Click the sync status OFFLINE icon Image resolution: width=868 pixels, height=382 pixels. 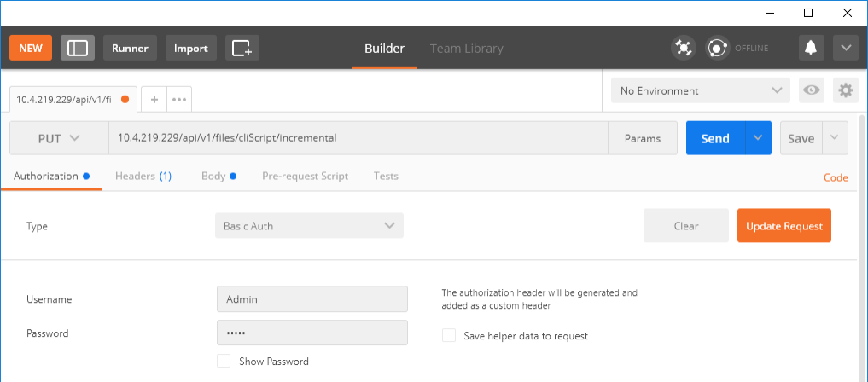click(x=718, y=48)
